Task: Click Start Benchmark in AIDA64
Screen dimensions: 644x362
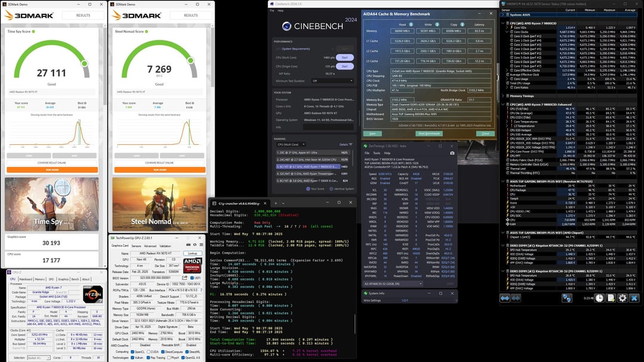Action: tap(429, 134)
